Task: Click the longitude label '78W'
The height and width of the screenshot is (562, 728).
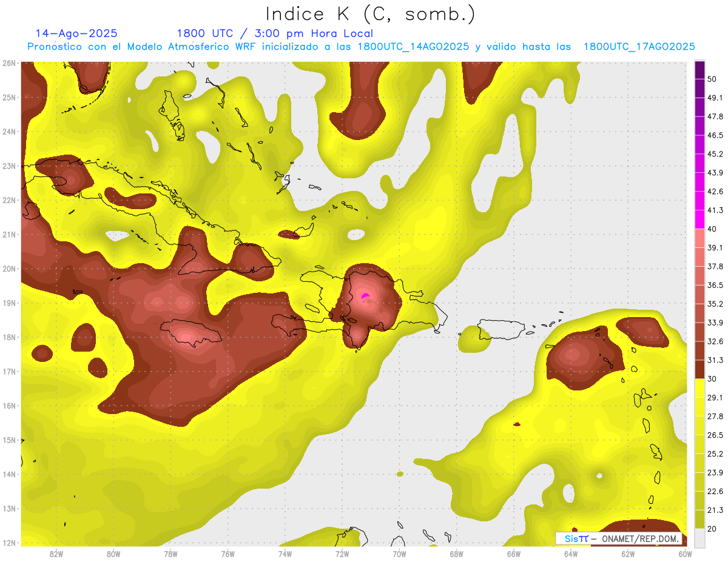Action: [170, 554]
